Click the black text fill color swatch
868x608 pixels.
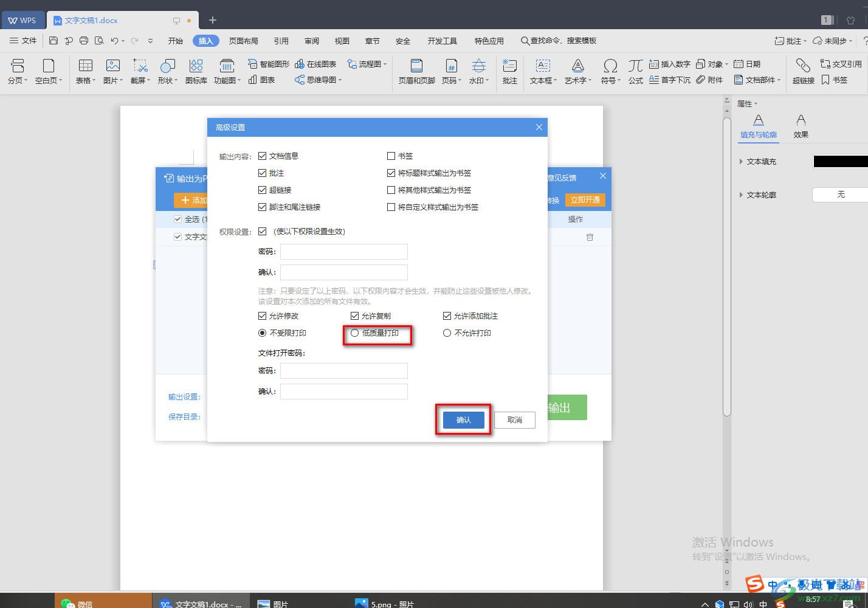point(840,162)
